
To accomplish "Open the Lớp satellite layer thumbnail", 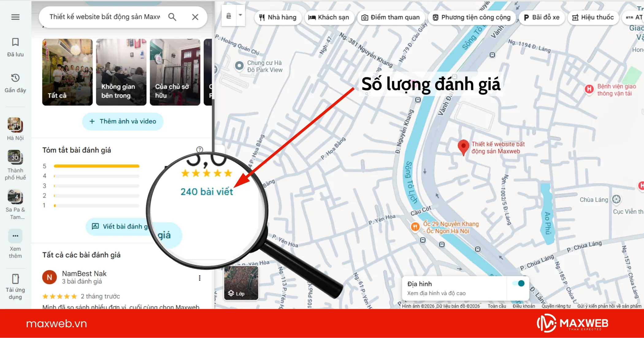I will [241, 284].
